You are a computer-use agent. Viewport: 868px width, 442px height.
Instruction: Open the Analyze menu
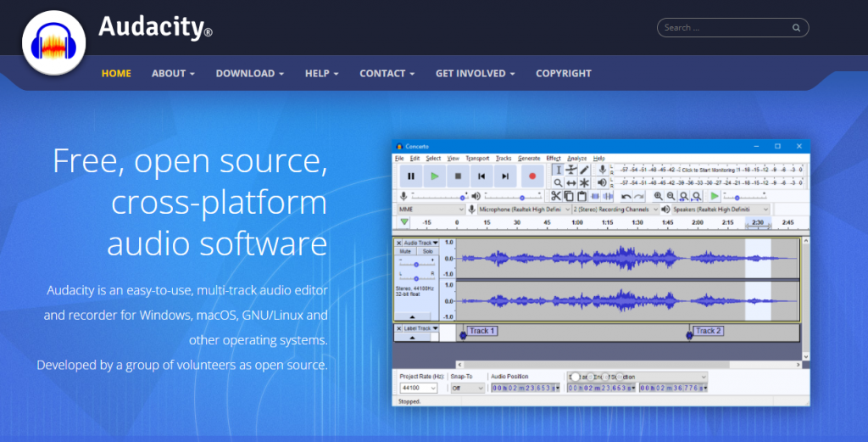tap(576, 159)
